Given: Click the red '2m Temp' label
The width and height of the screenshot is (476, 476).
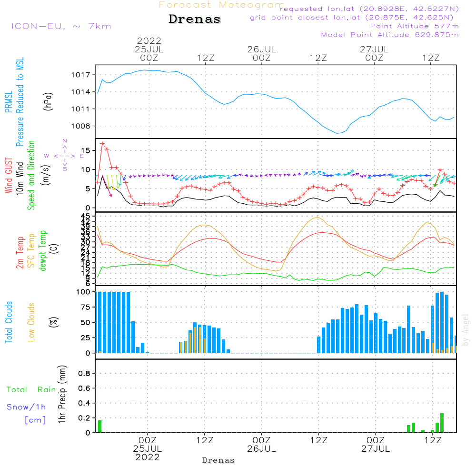Looking at the screenshot, I should 20,253.
